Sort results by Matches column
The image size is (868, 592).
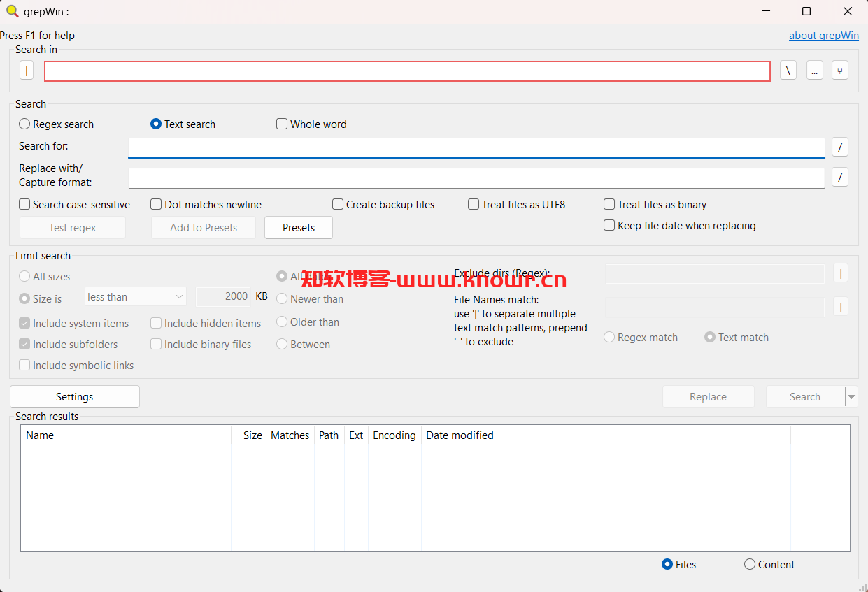(290, 435)
